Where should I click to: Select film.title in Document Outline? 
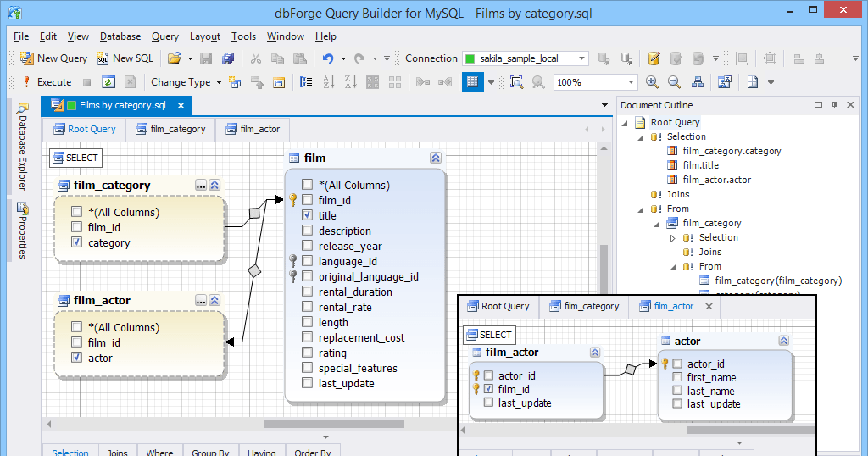point(701,165)
